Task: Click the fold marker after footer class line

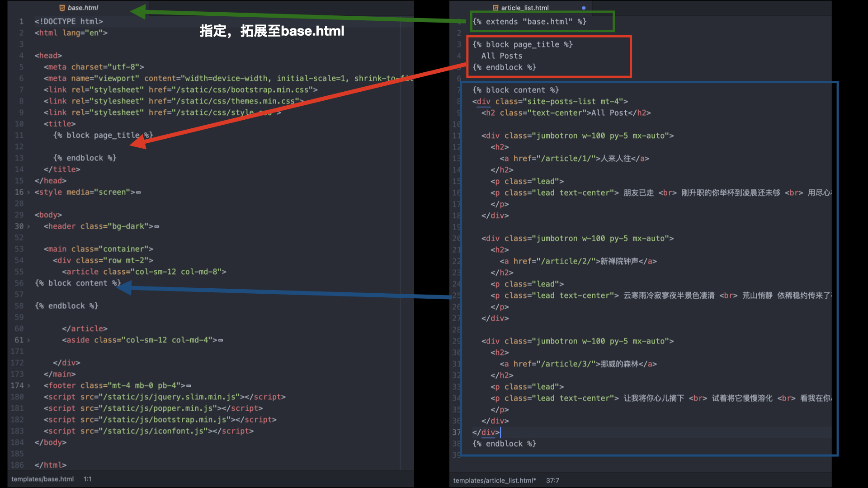Action: tap(189, 386)
